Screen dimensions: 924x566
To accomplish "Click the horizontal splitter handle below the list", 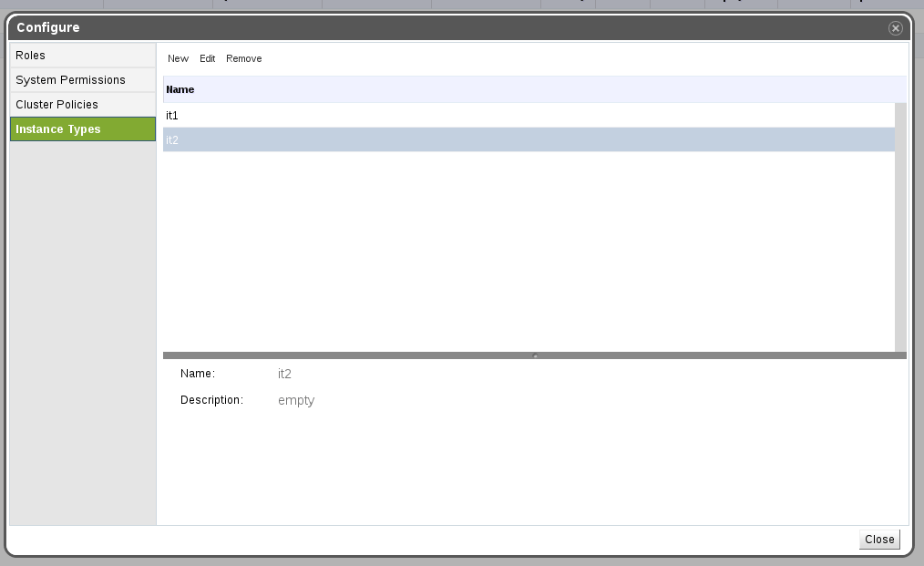I will click(x=535, y=355).
